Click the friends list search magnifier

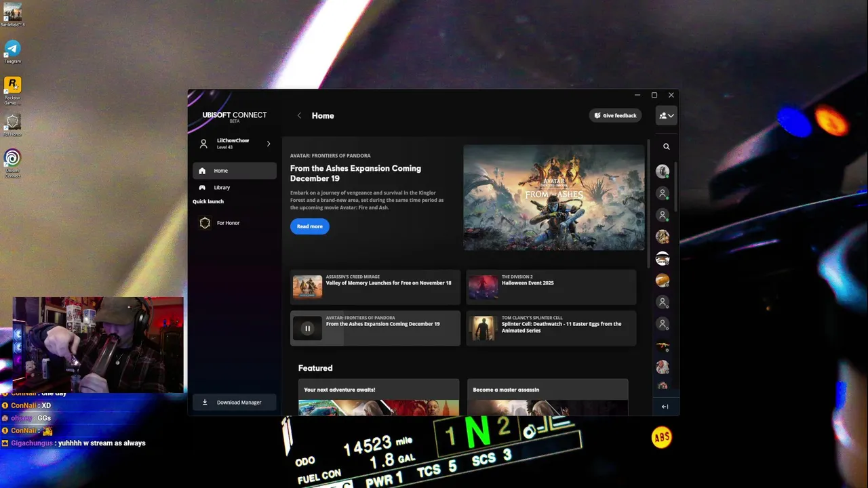666,146
